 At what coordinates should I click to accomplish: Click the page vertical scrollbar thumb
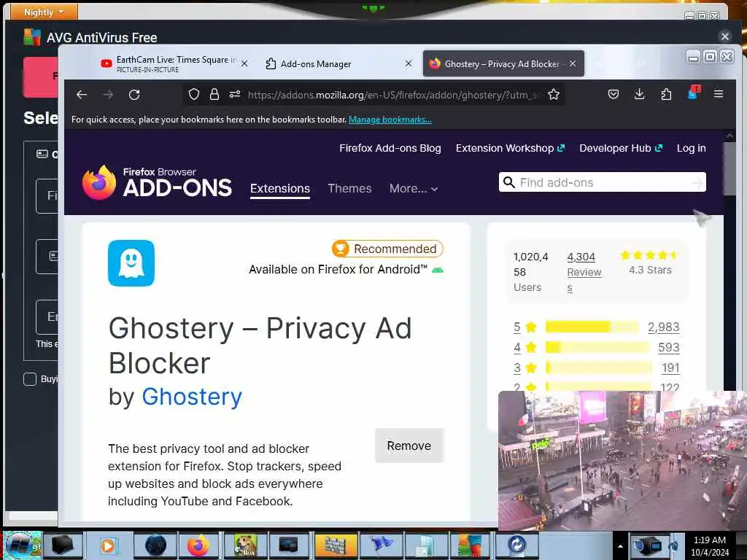(x=729, y=169)
